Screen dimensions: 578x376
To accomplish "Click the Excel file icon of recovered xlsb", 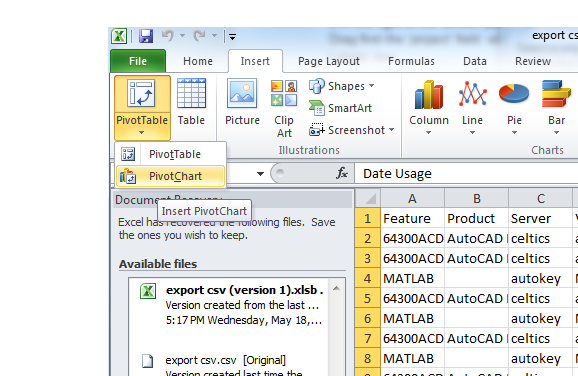I will pyautogui.click(x=148, y=291).
